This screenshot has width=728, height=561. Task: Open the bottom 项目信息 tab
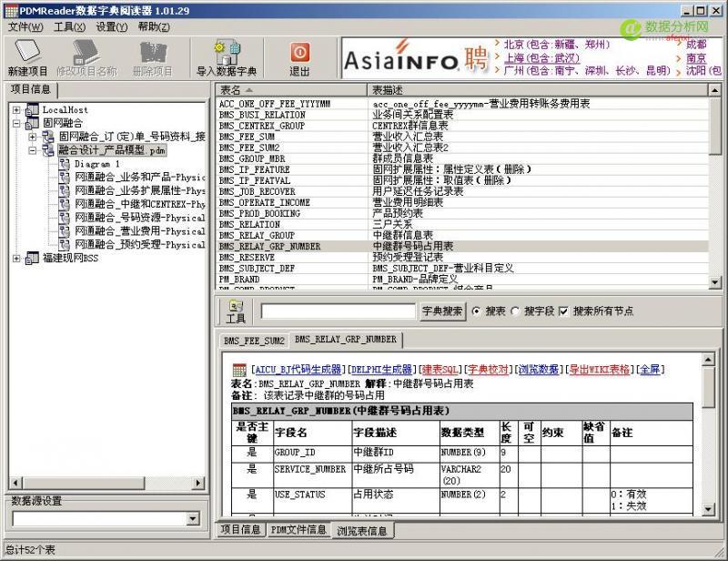click(x=240, y=529)
